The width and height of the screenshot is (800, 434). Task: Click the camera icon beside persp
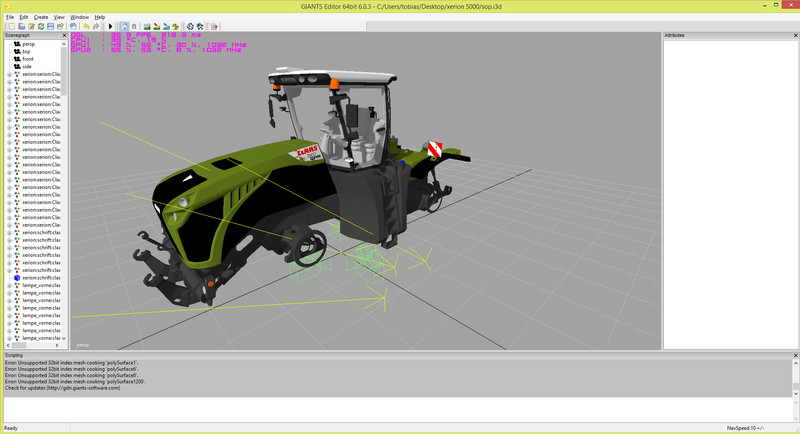coord(17,44)
